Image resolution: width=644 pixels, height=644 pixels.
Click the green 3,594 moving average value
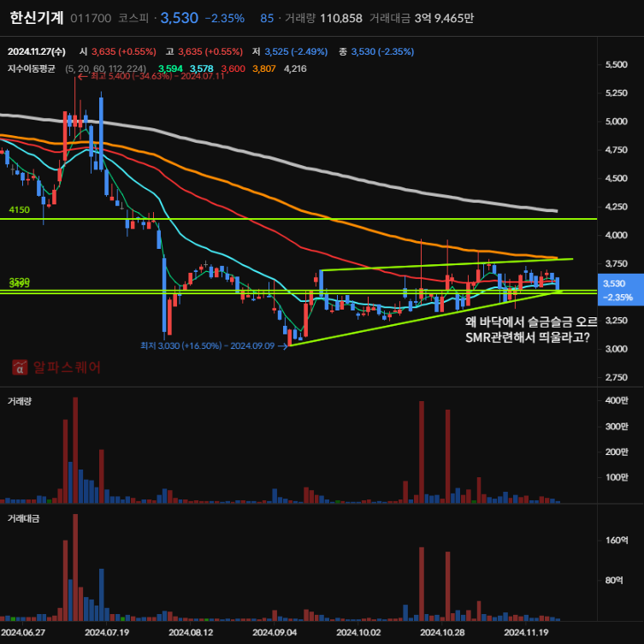(170, 68)
